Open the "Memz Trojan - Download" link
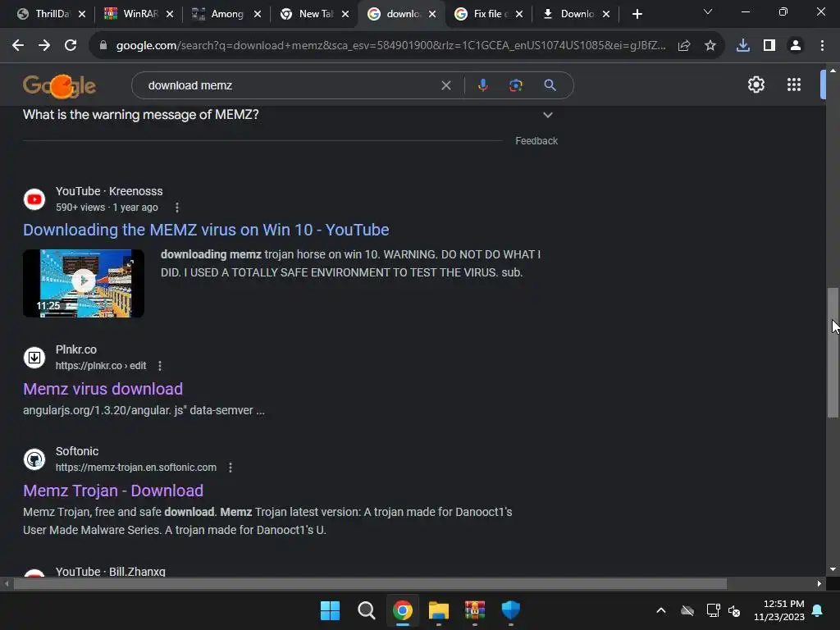Screen dimensions: 840x630 [x=113, y=491]
